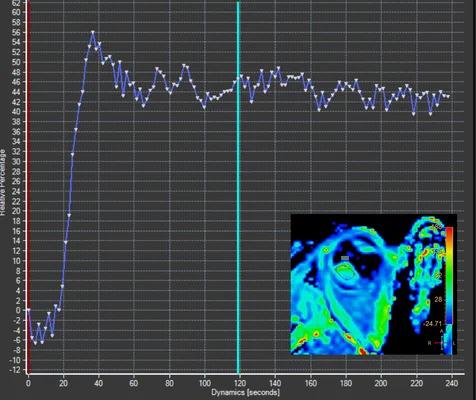Click the Relative Percentage axis title
This screenshot has height=400, width=476.
coord(3,182)
